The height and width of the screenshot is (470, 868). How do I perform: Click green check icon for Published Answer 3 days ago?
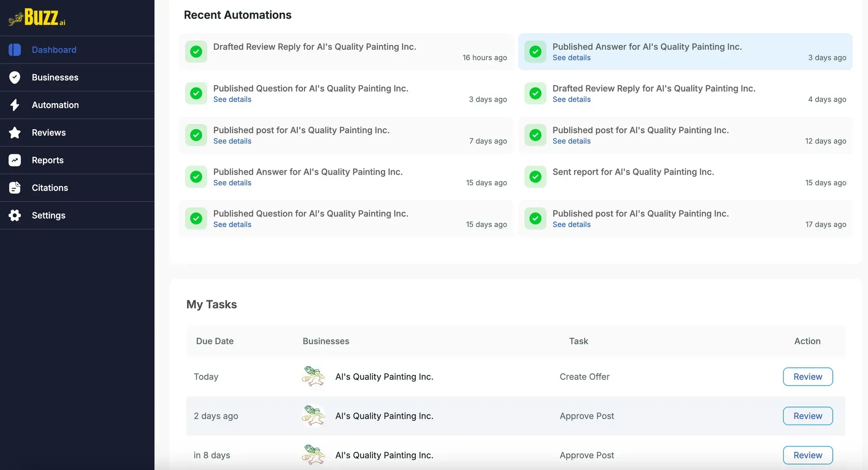tap(535, 52)
